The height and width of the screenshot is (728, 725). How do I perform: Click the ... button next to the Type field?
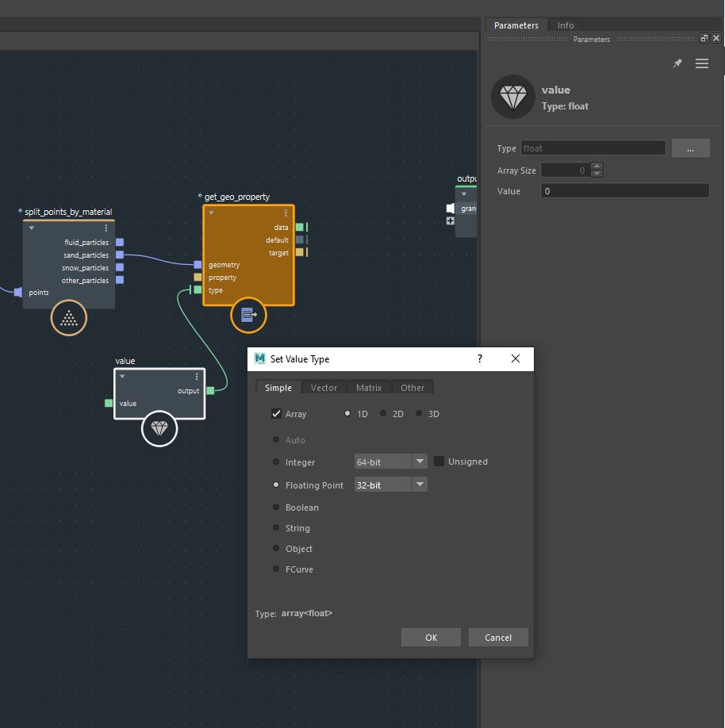[690, 148]
